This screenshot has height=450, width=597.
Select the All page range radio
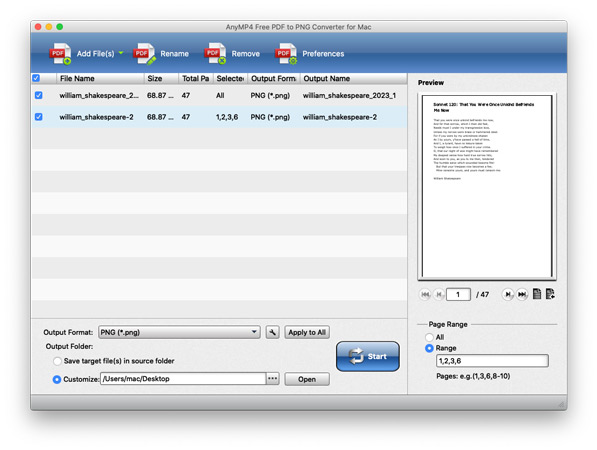click(429, 337)
